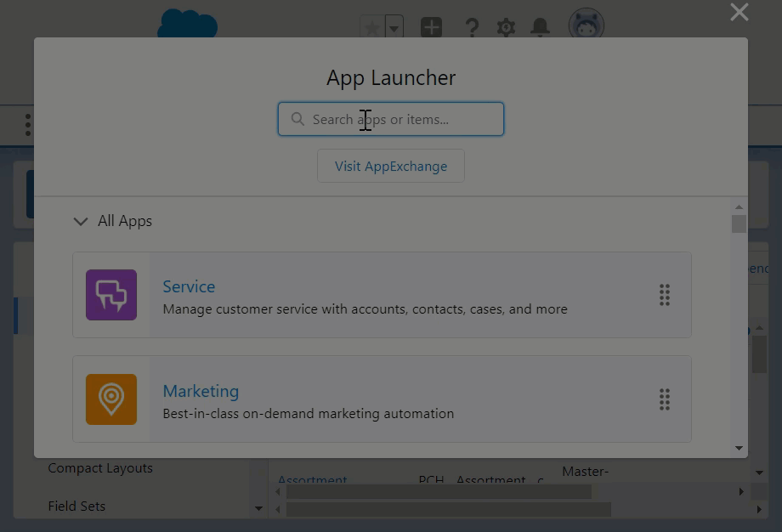Focus the Search apps or items field
This screenshot has width=782, height=532.
click(399, 119)
